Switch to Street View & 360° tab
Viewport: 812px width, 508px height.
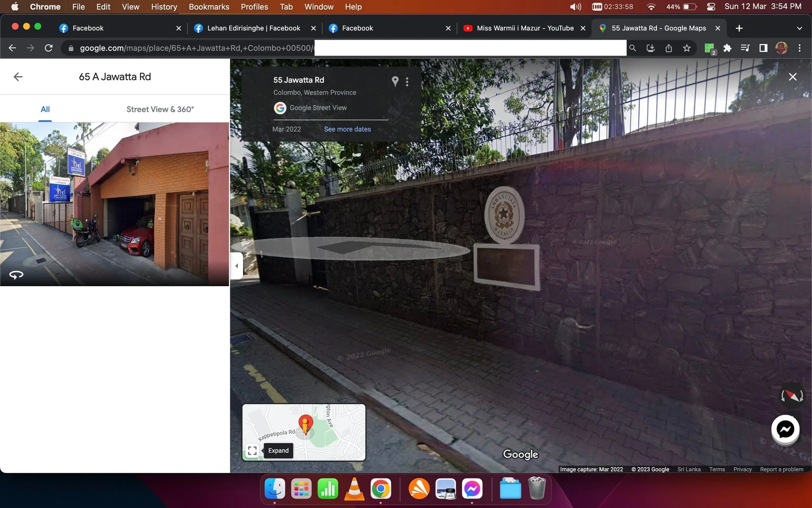click(160, 109)
